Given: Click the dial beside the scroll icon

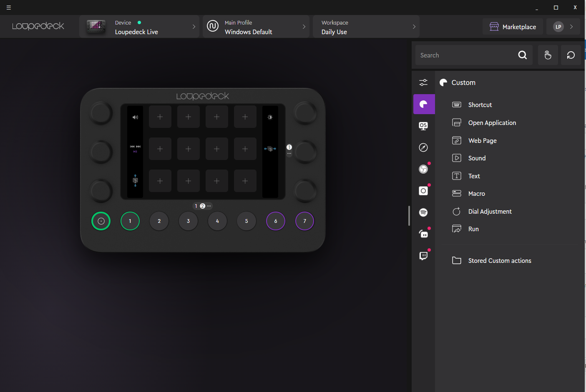Looking at the screenshot, I should (101, 190).
